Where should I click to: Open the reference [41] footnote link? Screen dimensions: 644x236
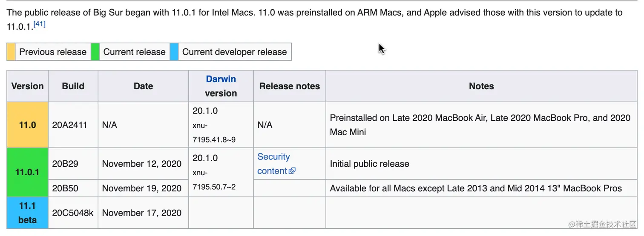tap(39, 25)
